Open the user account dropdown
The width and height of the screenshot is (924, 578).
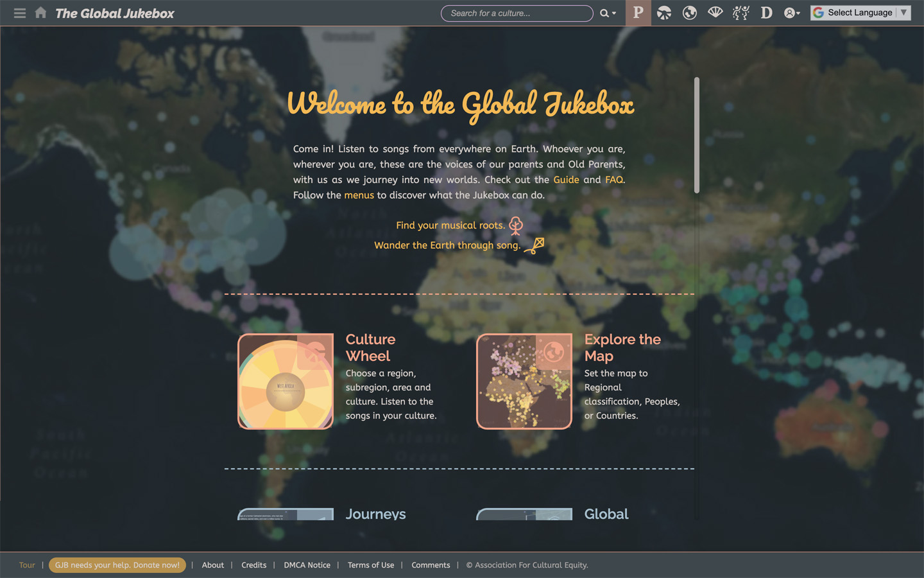pos(792,13)
